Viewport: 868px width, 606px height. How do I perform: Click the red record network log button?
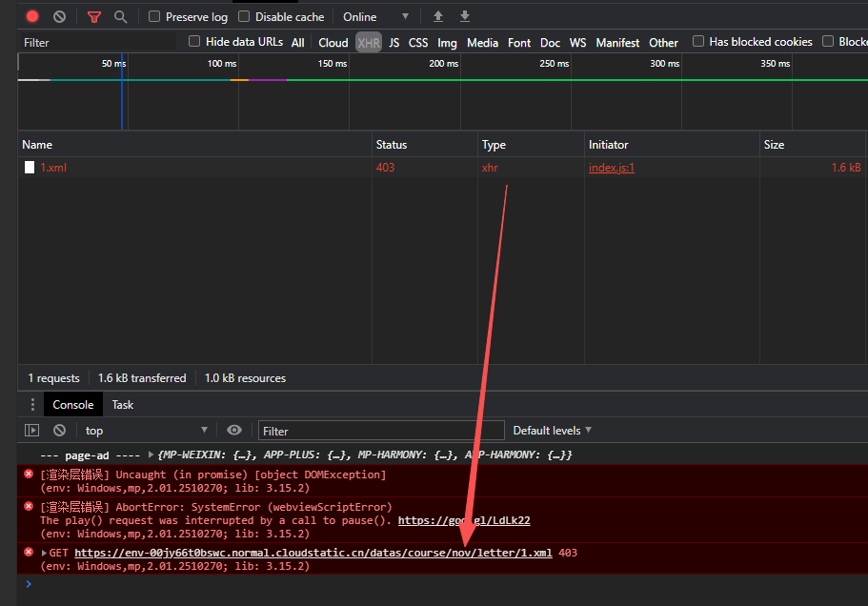32,17
